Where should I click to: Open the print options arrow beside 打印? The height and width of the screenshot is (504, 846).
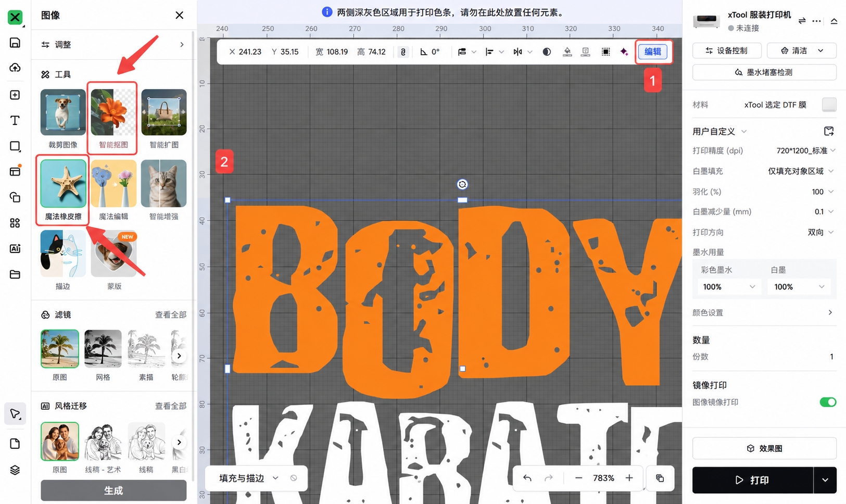(x=825, y=480)
